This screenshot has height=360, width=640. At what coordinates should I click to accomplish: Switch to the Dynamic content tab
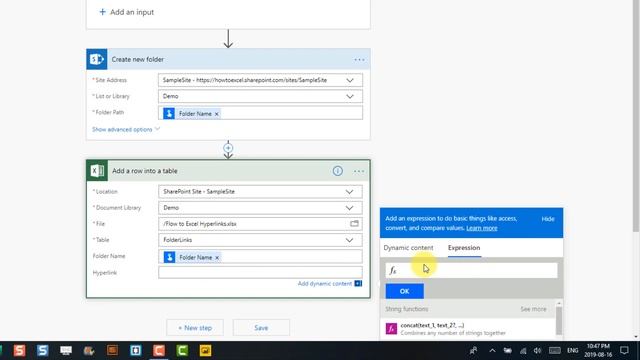click(x=408, y=248)
